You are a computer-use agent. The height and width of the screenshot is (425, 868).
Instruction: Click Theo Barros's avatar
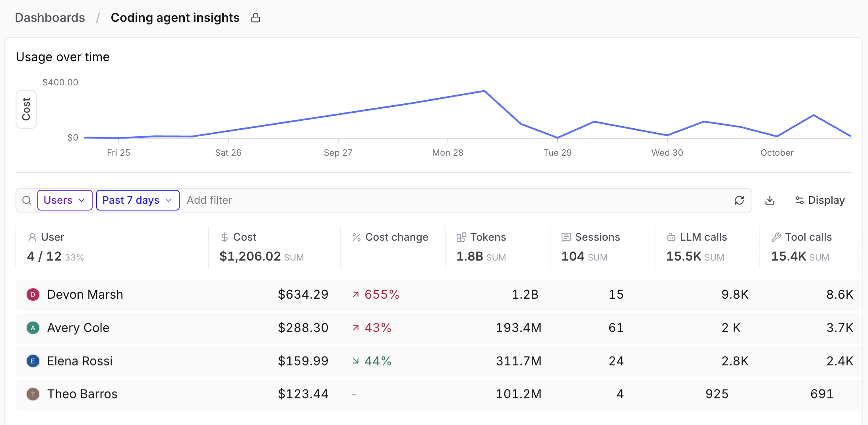tap(33, 394)
